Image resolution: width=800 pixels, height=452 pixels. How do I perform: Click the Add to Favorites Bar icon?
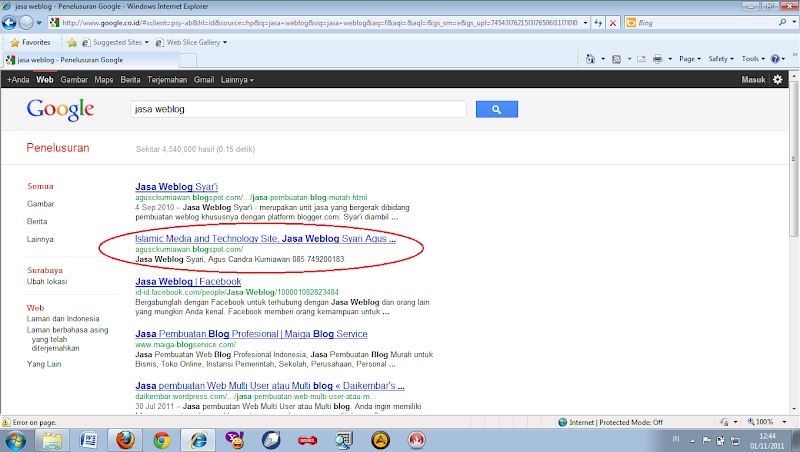pos(72,42)
